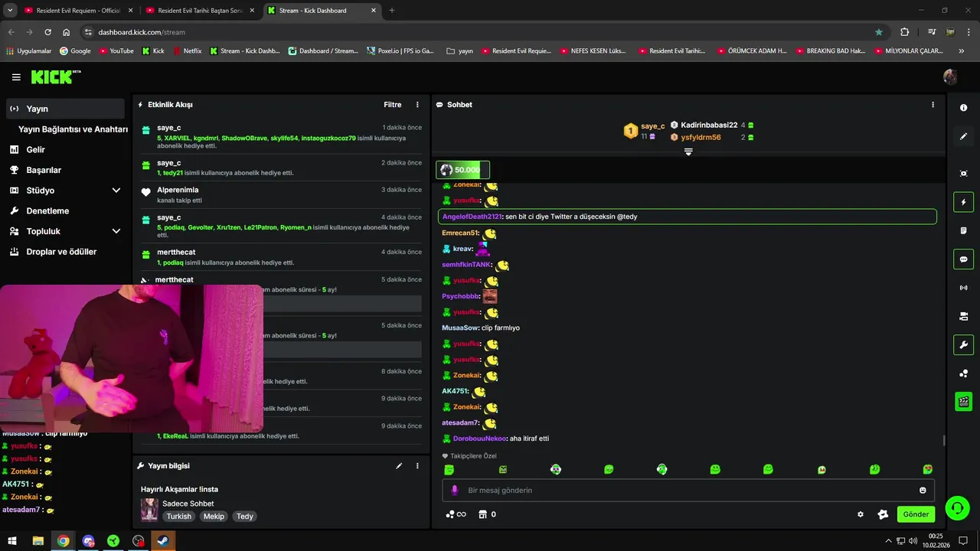Image resolution: width=980 pixels, height=551 pixels.
Task: Click the Mekip tag
Action: tap(214, 517)
